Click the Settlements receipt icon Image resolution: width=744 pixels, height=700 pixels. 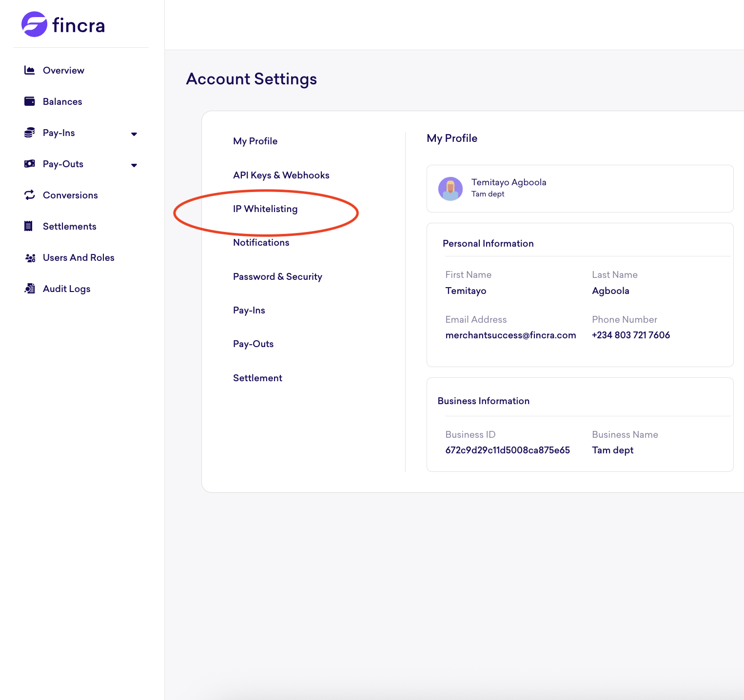tap(29, 226)
